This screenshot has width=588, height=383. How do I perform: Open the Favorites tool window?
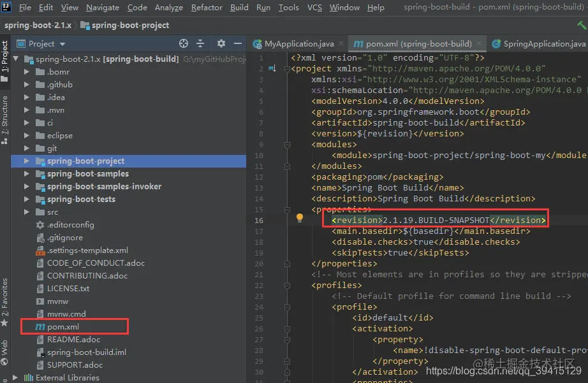pyautogui.click(x=4, y=302)
